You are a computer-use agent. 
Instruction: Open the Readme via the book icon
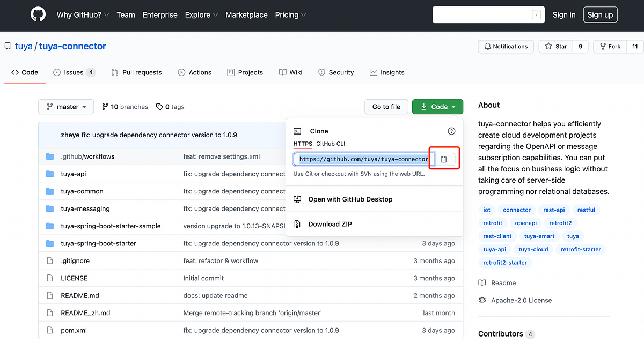pyautogui.click(x=484, y=282)
